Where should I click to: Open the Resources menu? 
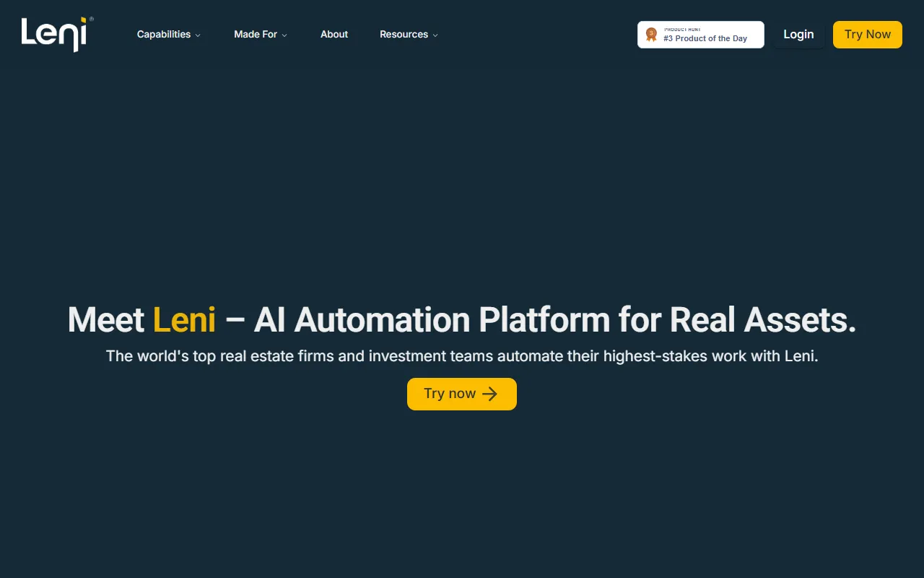pos(404,35)
